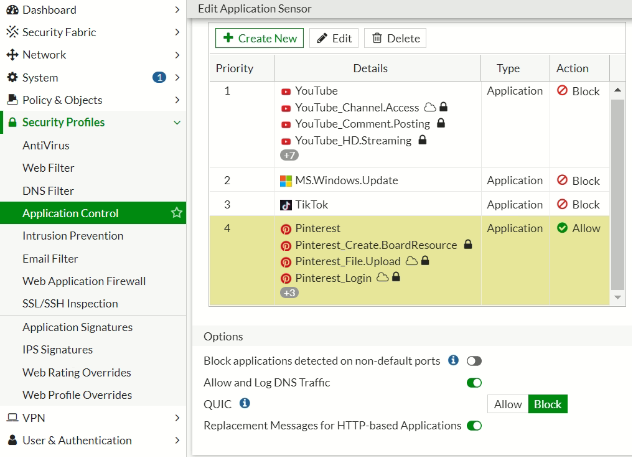Click the TikTok application icon
Screen dimensions: 632x457
tap(286, 204)
